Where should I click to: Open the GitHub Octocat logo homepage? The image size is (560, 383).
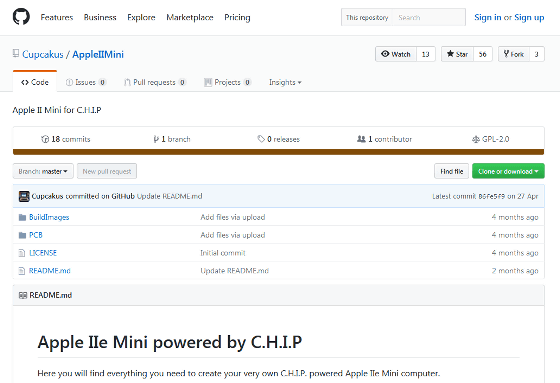coord(21,17)
